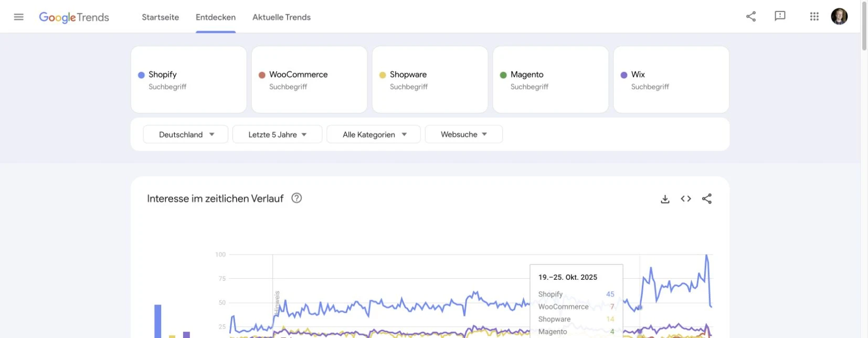Edit the Shopify search term card
The width and height of the screenshot is (868, 338).
click(188, 79)
